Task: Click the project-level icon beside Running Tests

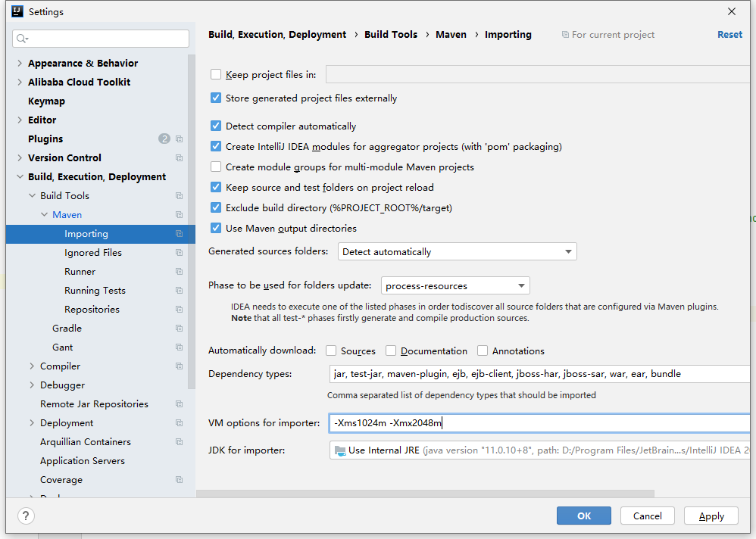Action: tap(180, 291)
